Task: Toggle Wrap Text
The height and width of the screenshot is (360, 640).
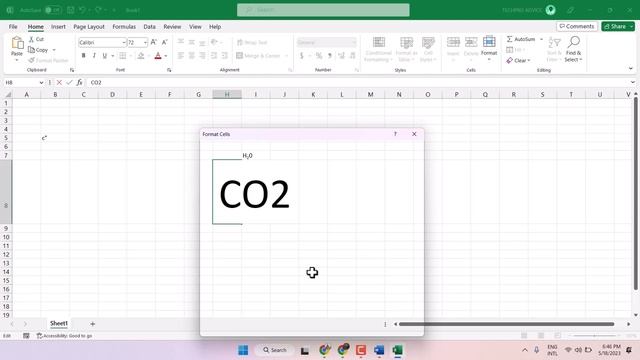Action: click(252, 42)
